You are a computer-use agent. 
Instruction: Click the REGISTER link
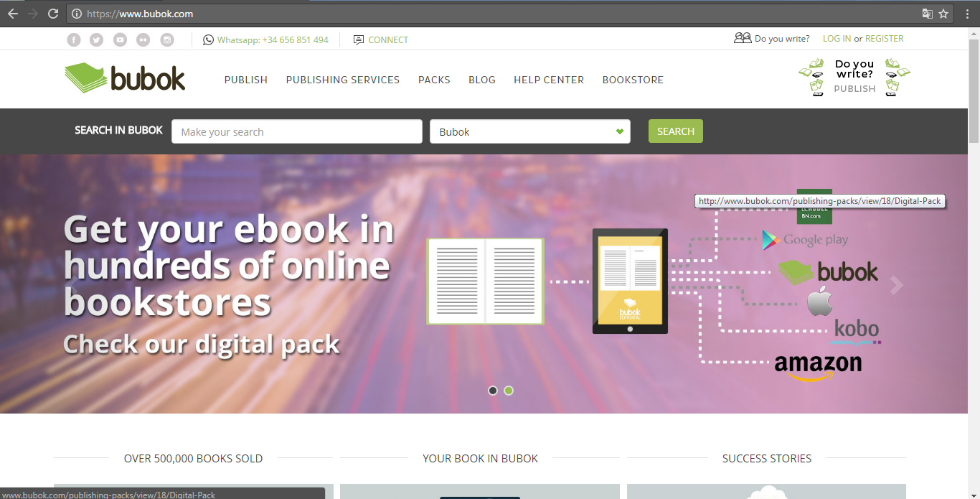pyautogui.click(x=885, y=39)
